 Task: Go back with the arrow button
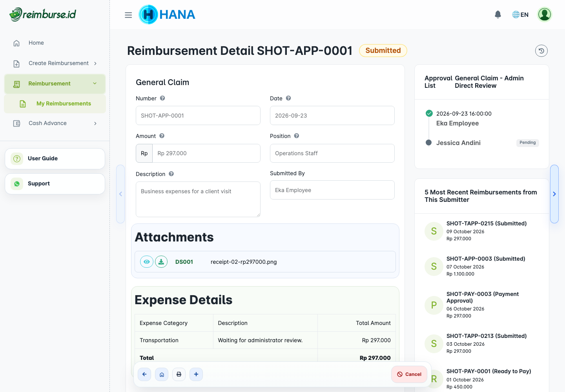click(x=144, y=374)
